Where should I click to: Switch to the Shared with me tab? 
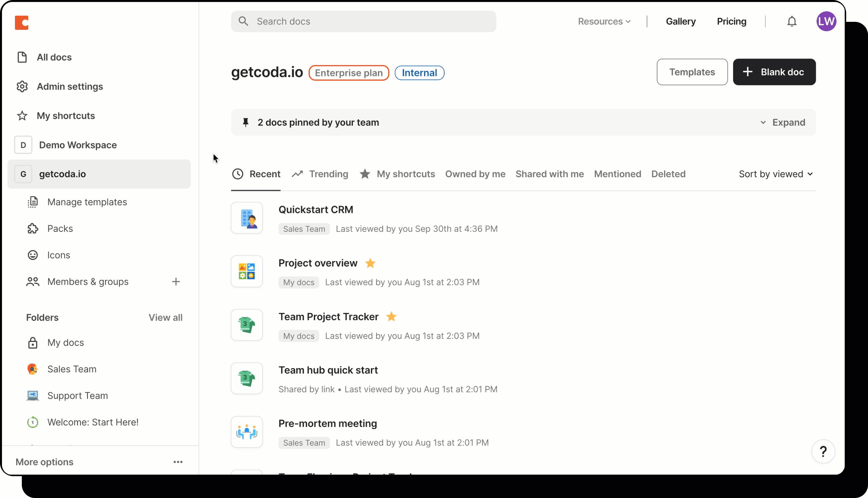pos(549,174)
